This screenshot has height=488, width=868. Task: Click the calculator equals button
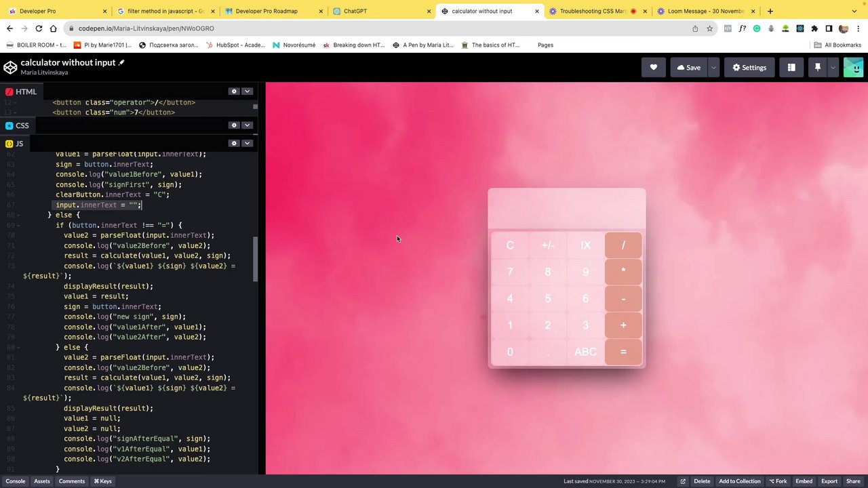tap(623, 352)
